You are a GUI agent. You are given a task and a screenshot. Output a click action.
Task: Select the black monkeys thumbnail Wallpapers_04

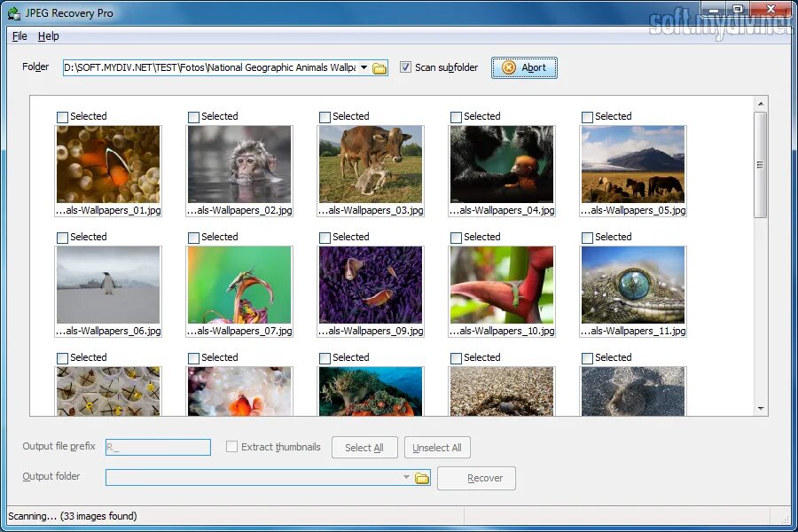click(502, 164)
